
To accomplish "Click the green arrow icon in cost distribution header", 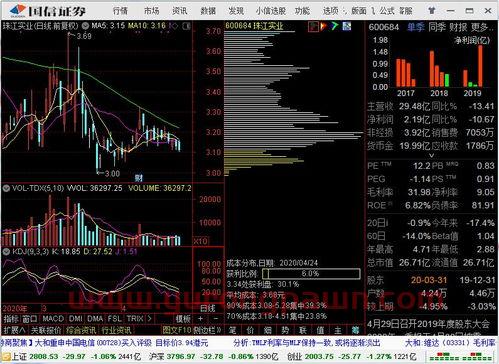I will [334, 26].
